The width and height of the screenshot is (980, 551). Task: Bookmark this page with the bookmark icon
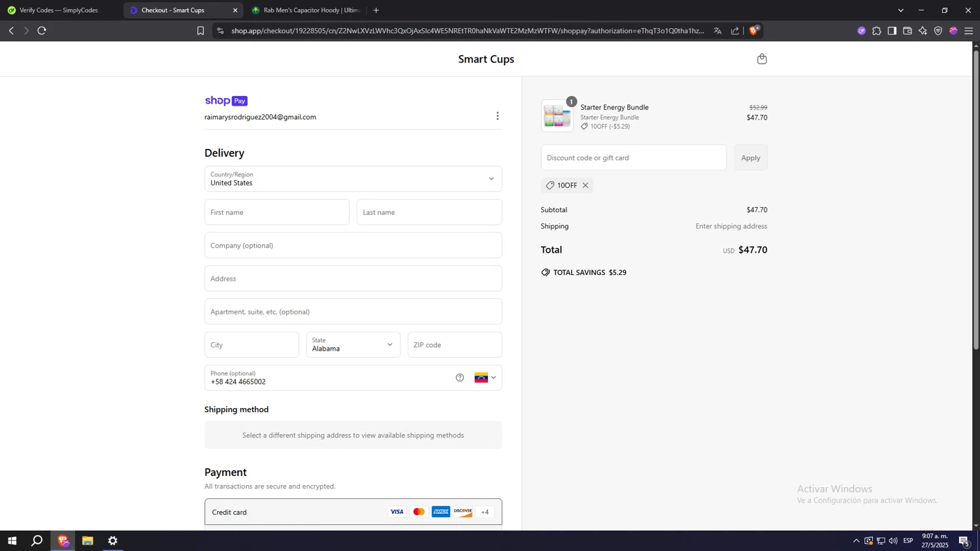tap(201, 31)
